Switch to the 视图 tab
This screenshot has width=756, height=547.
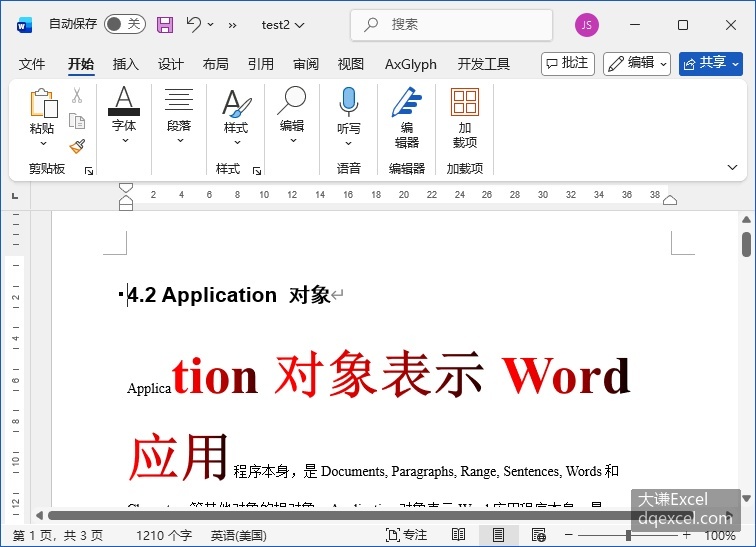pyautogui.click(x=351, y=64)
